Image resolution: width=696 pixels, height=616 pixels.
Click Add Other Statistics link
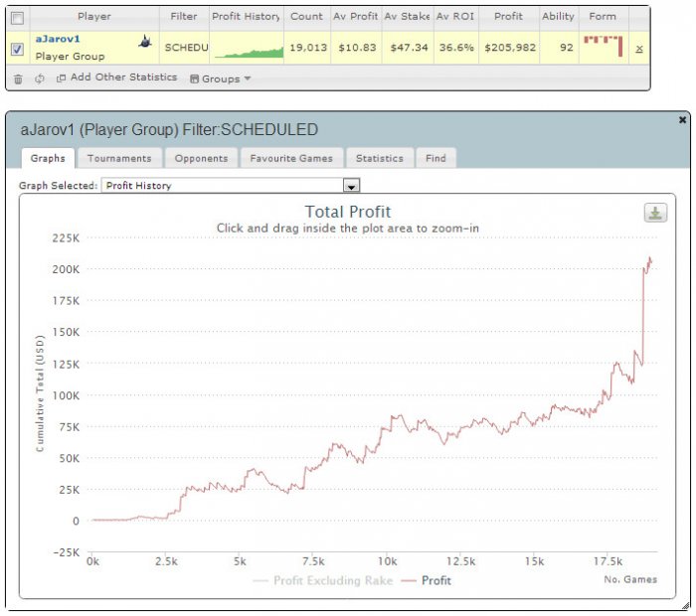coord(123,77)
